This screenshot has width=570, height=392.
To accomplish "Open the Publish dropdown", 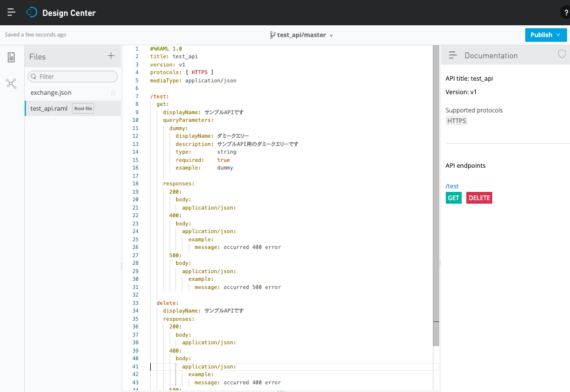I will pos(545,35).
